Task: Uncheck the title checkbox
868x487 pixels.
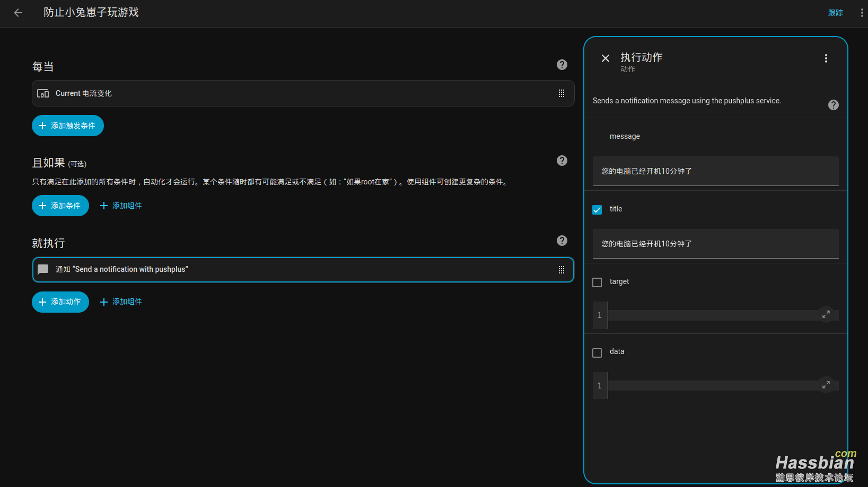Action: pyautogui.click(x=597, y=210)
